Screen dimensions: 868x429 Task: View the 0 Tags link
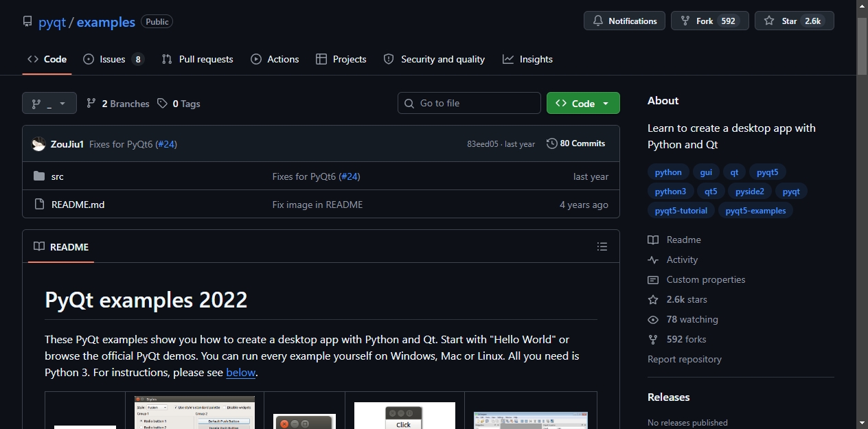pos(179,104)
